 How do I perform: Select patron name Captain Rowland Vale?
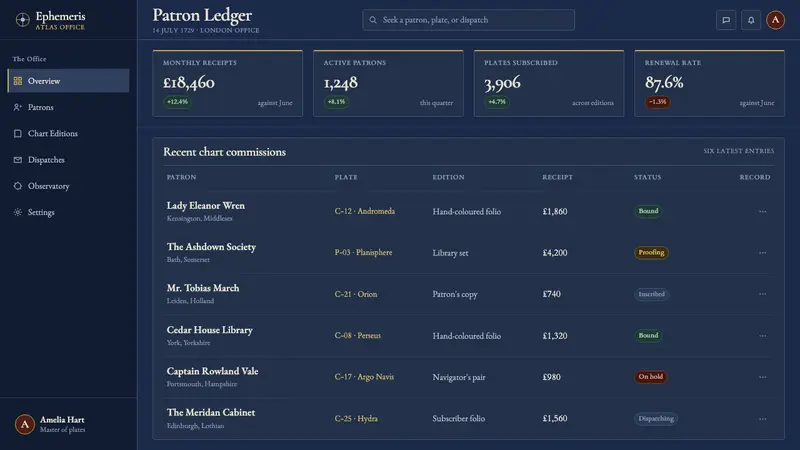pyautogui.click(x=212, y=371)
